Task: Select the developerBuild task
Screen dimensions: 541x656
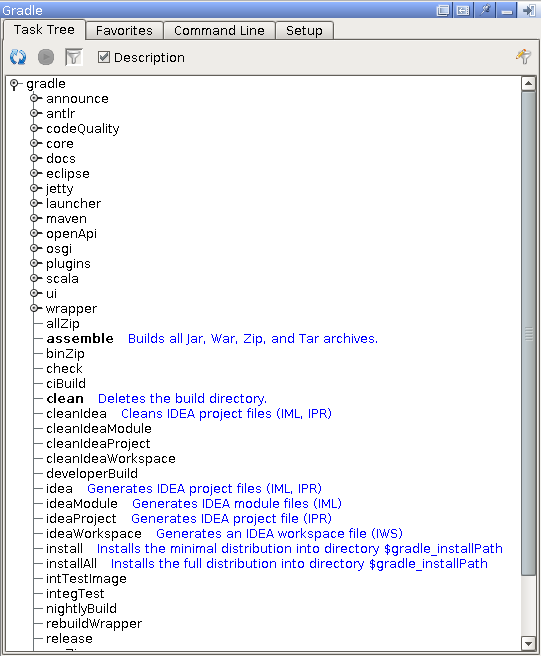Action: pos(92,474)
